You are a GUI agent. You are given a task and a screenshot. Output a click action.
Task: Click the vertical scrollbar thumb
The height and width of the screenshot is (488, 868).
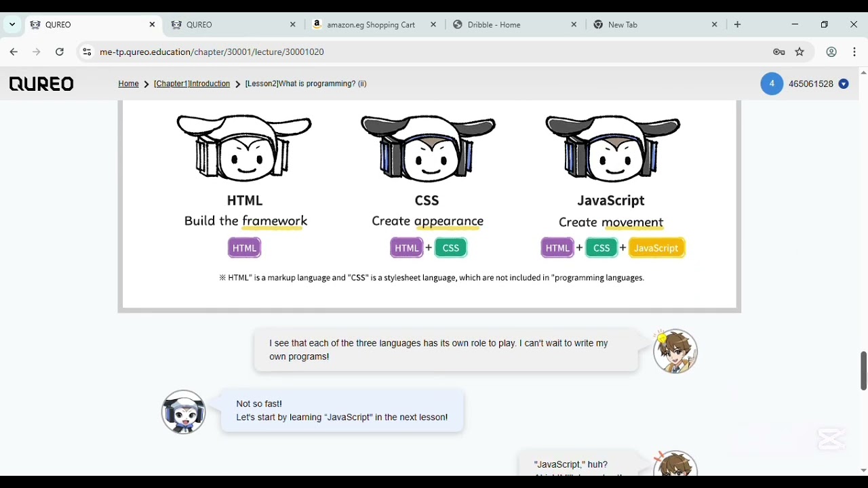tap(863, 371)
